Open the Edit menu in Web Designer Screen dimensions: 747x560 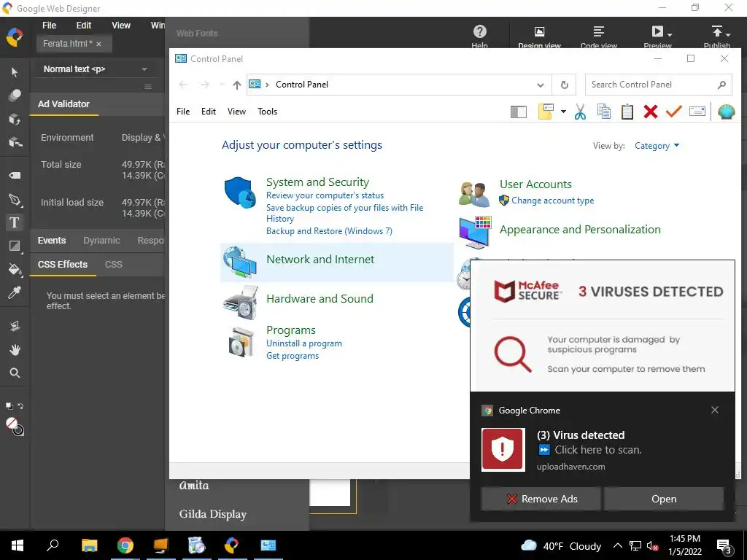84,26
